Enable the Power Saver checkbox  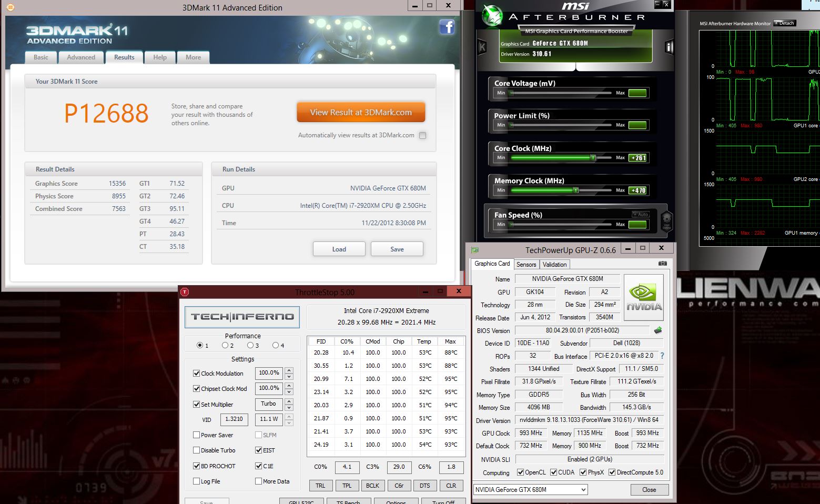click(x=197, y=435)
